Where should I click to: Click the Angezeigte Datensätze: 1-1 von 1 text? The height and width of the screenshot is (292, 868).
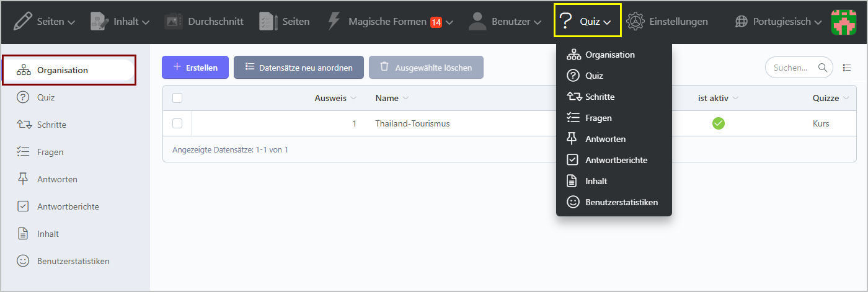coord(230,150)
